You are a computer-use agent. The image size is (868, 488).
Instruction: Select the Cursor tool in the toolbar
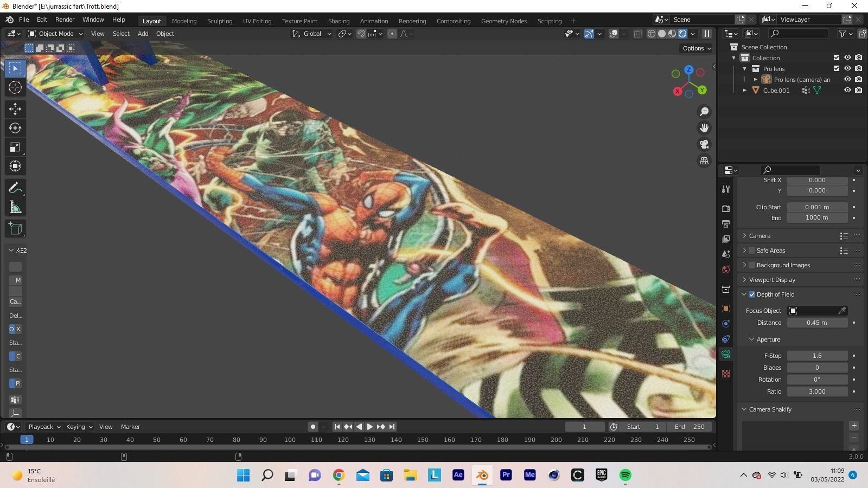click(15, 87)
